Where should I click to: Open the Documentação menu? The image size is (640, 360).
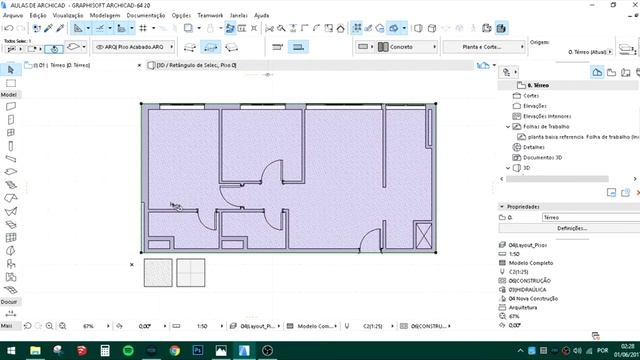[x=146, y=16]
